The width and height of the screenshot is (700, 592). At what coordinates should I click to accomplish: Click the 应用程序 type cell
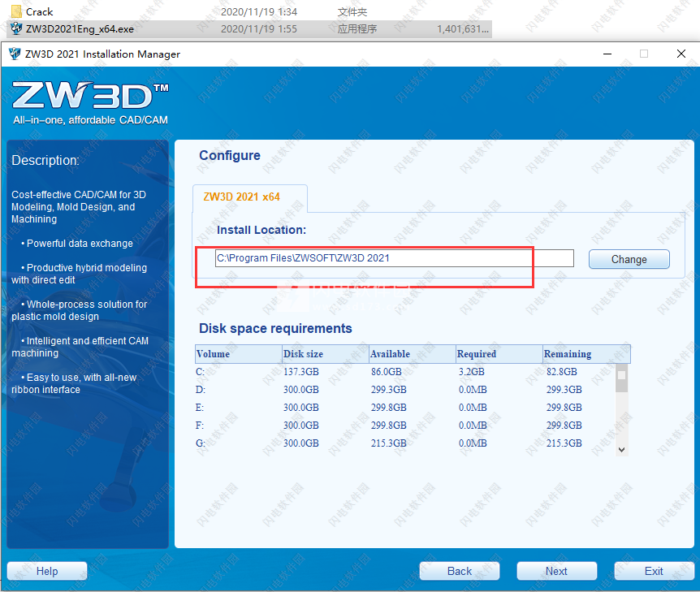coord(357,29)
